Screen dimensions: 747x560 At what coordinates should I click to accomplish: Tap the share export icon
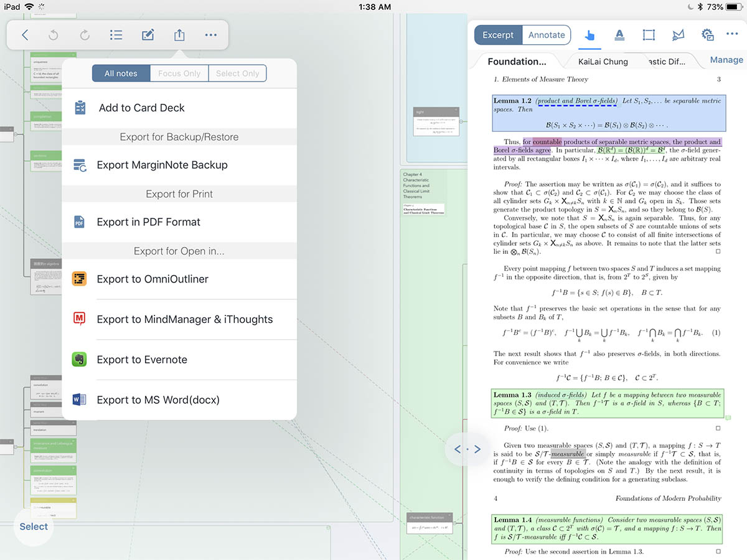click(179, 35)
